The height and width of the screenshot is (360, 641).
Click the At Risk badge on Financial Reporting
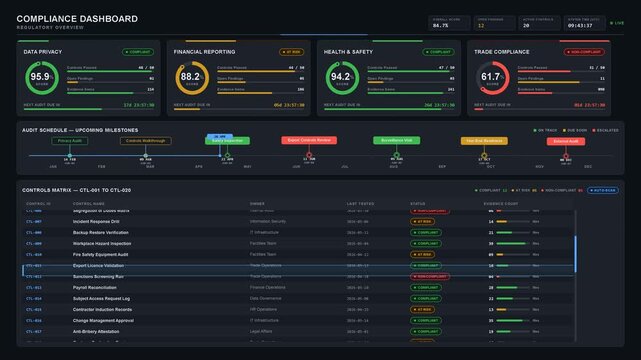291,52
